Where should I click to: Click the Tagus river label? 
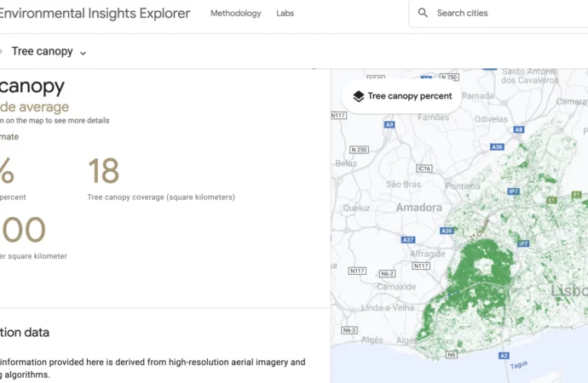pos(519,364)
